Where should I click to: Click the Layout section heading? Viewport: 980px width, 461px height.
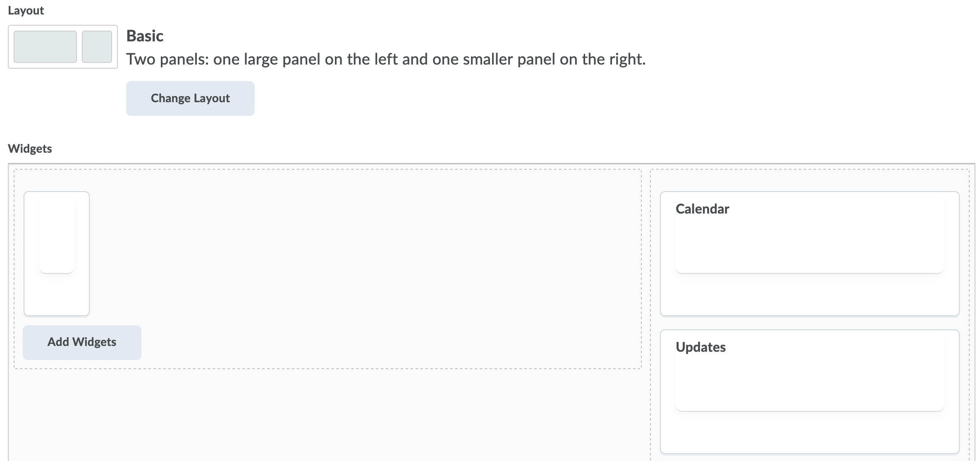point(26,10)
